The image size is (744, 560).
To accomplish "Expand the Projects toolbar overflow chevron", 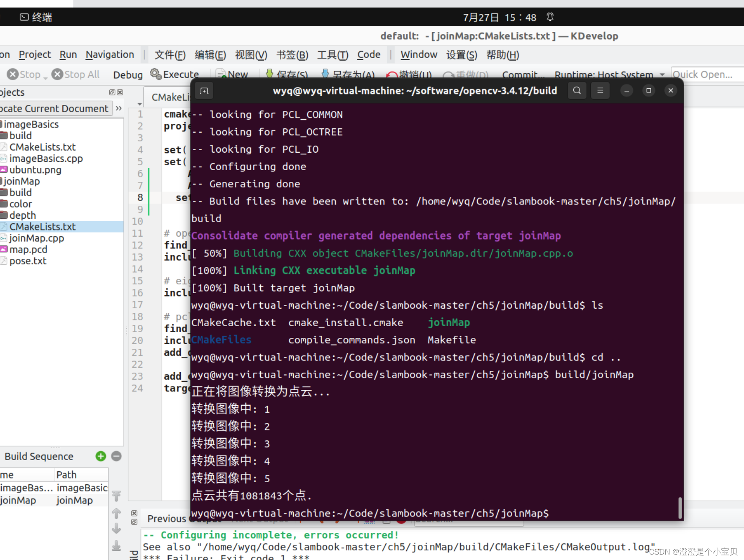I will [119, 108].
